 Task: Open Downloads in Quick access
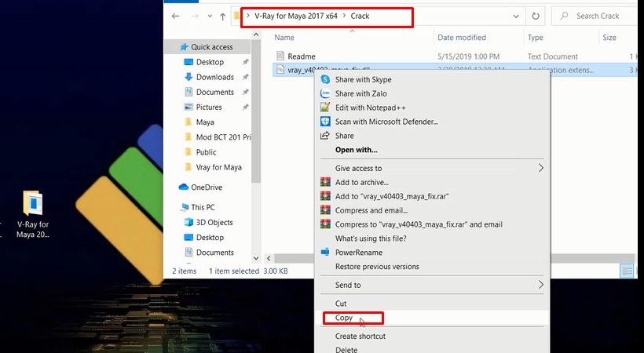215,77
